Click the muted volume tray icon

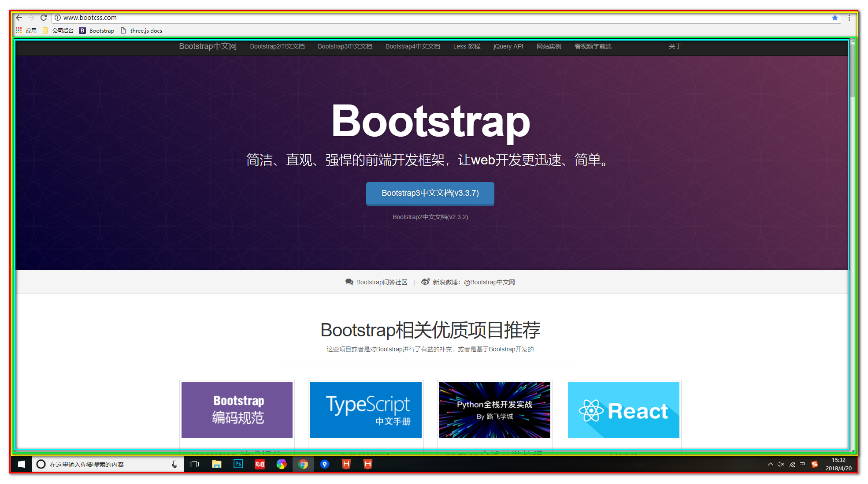tap(781, 464)
